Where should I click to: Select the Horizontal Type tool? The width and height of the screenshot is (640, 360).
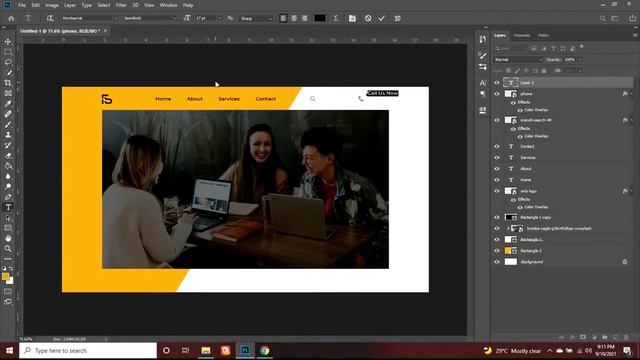[8, 207]
